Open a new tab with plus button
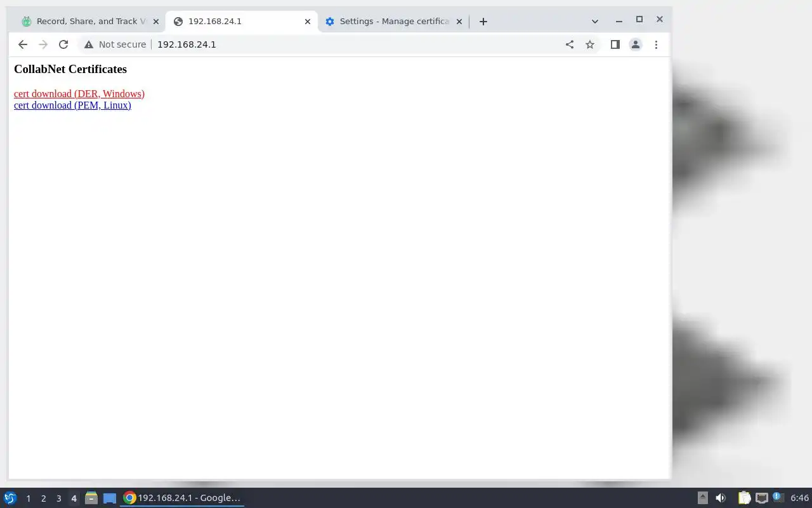The width and height of the screenshot is (812, 508). pyautogui.click(x=483, y=22)
